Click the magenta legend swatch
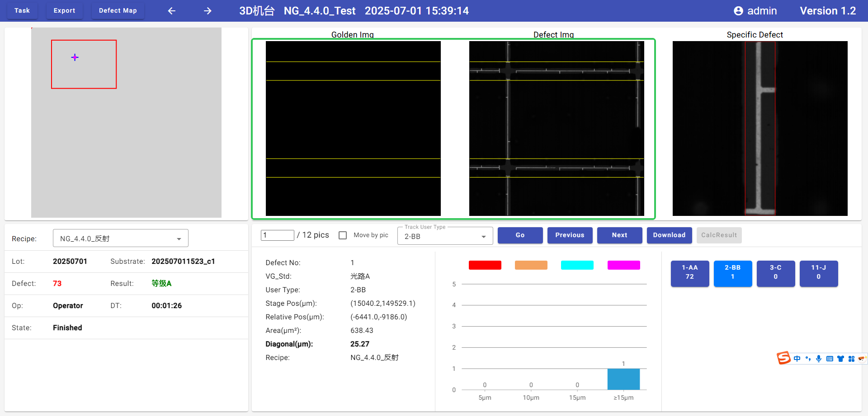The image size is (868, 416). 624,265
